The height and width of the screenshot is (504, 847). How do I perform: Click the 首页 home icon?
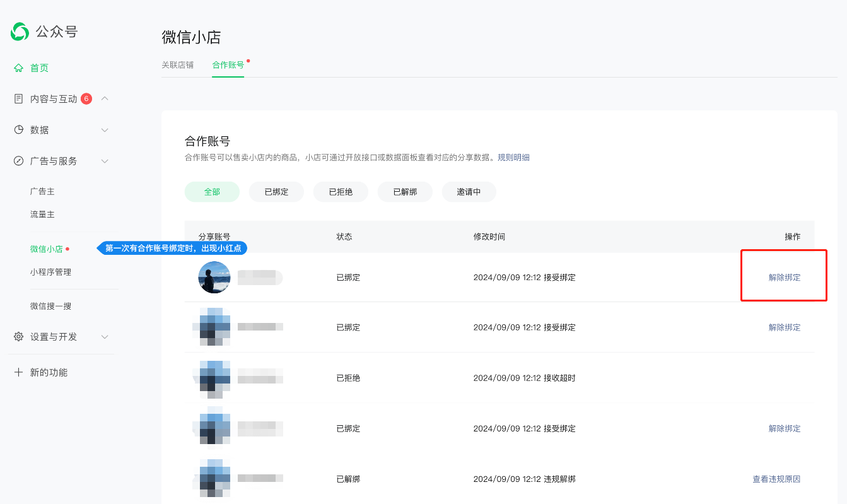pos(19,68)
